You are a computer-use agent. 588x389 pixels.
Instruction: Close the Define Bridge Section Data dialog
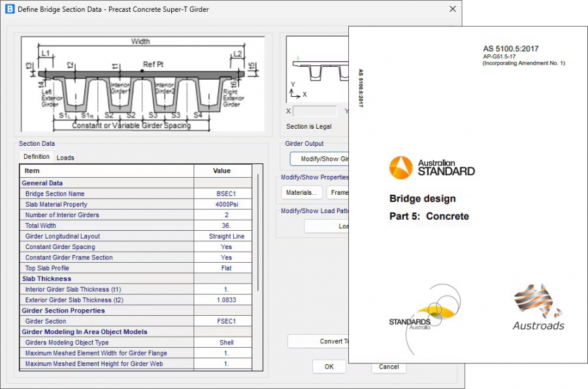tap(453, 9)
